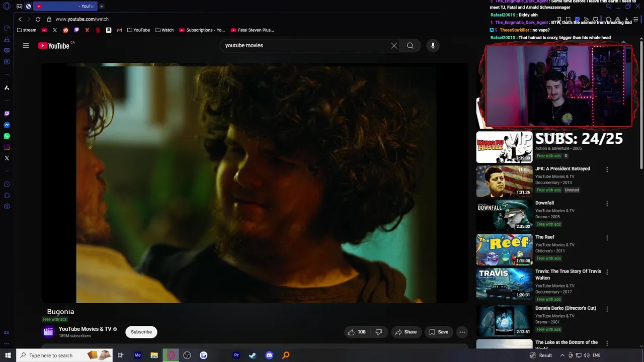Open options menu for Travis Walton documentary
Screen dimensions: 644x362
click(607, 273)
